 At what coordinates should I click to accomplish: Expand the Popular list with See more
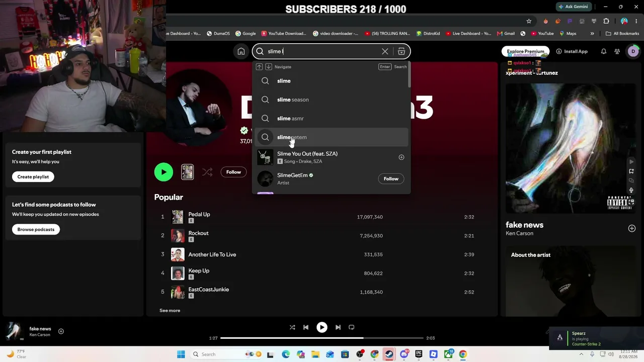[x=170, y=311]
